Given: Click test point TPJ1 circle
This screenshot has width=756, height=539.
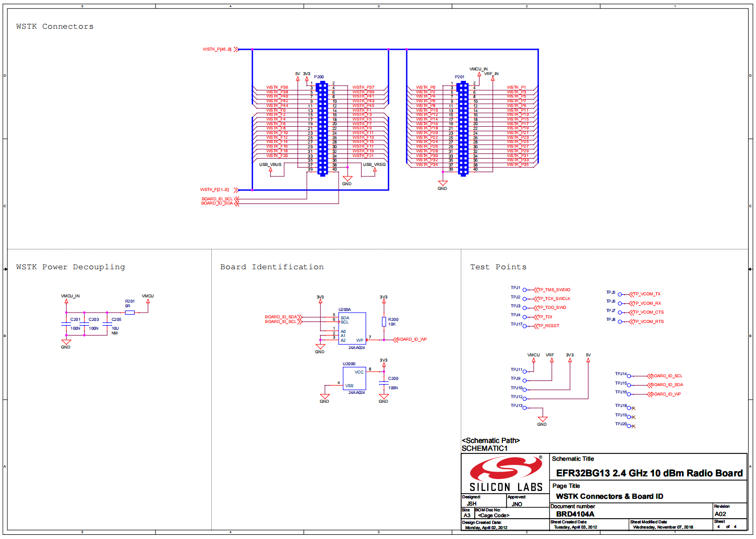Looking at the screenshot, I should click(525, 290).
